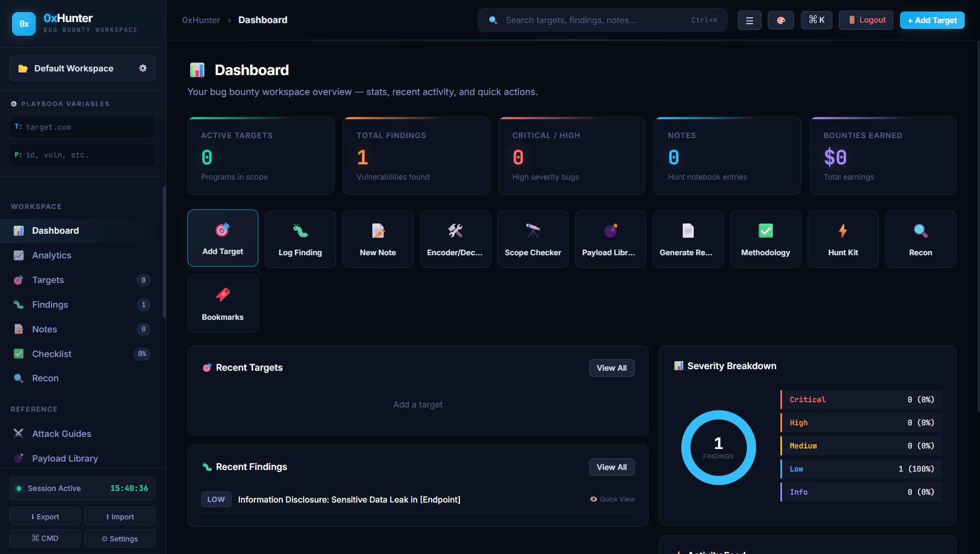The image size is (980, 554).
Task: Click the hamburger menu icon in top bar
Action: 749,20
